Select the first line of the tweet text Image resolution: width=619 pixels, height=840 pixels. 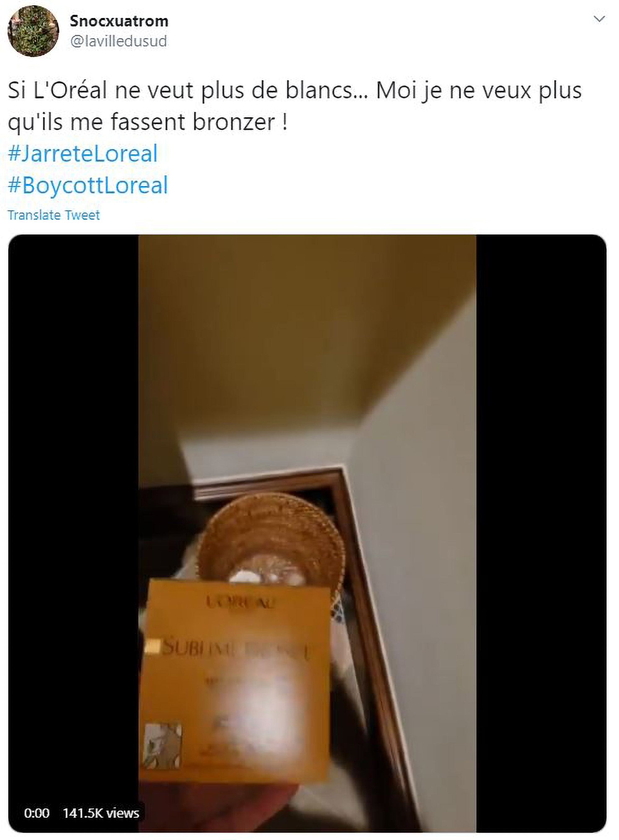click(295, 91)
